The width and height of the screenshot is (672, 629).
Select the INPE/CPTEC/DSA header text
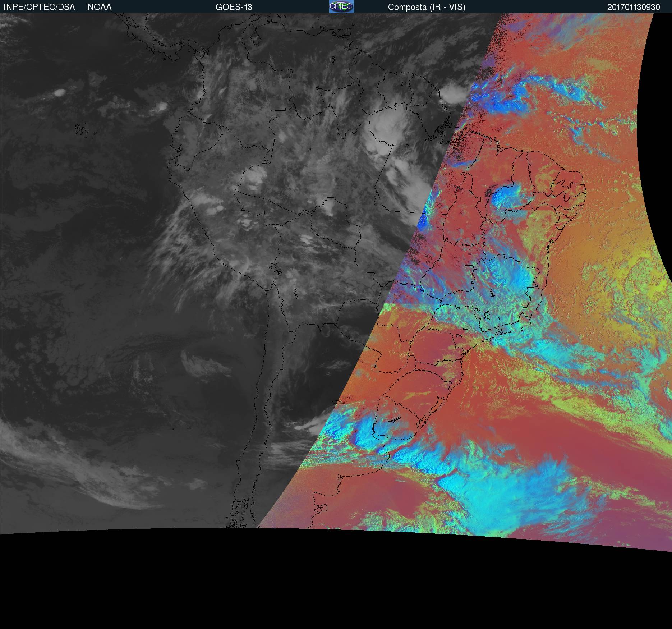pos(39,7)
